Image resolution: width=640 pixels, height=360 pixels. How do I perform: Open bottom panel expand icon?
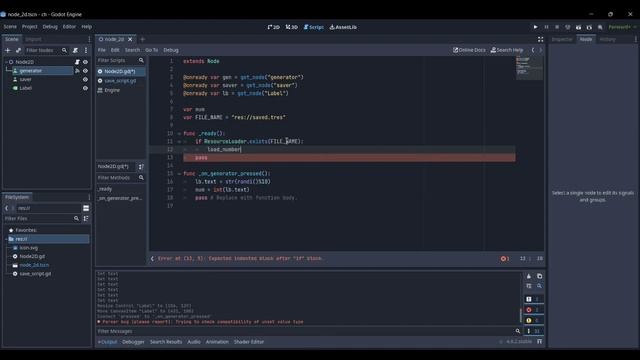[540, 342]
